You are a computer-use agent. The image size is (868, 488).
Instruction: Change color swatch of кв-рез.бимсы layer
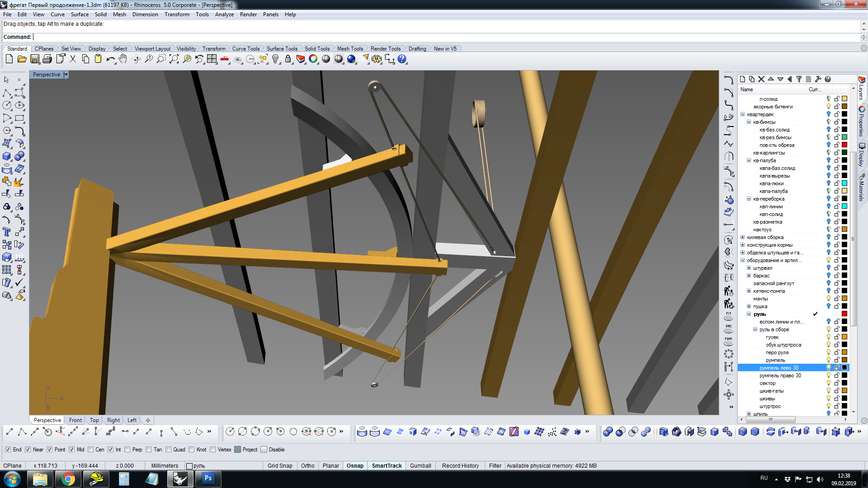(844, 137)
